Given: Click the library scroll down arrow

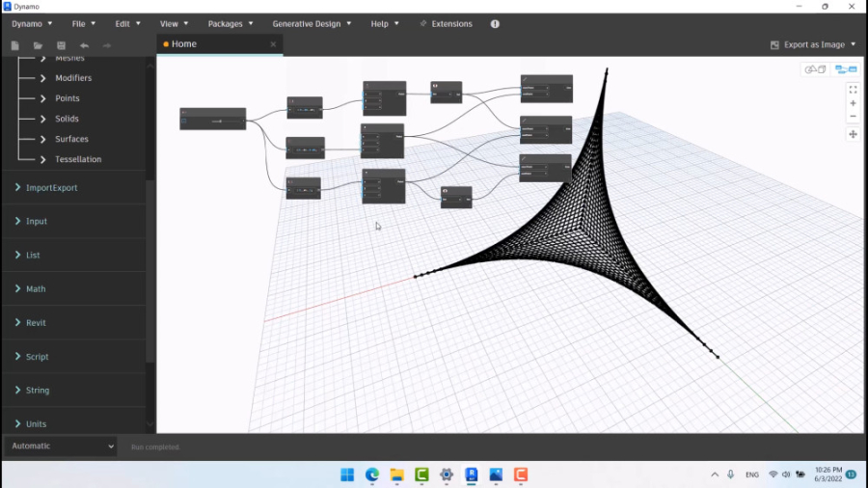Looking at the screenshot, I should (150, 424).
